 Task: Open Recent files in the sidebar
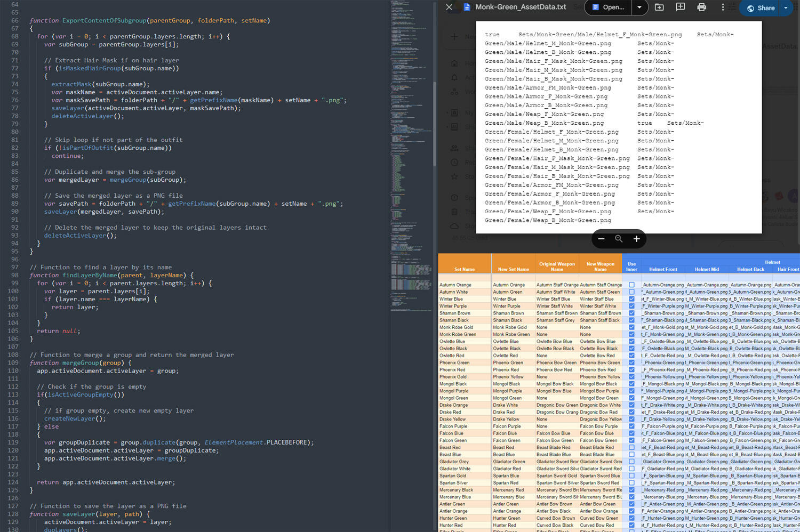[x=454, y=162]
